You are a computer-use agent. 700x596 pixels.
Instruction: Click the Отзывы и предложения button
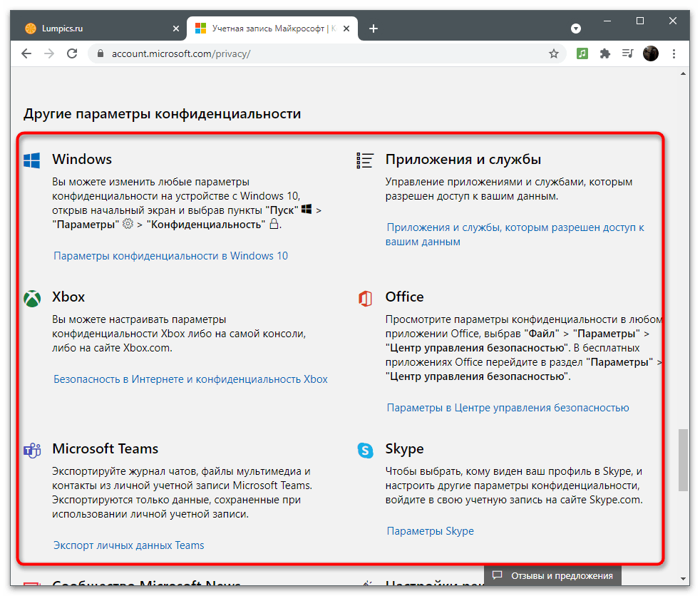tap(552, 575)
